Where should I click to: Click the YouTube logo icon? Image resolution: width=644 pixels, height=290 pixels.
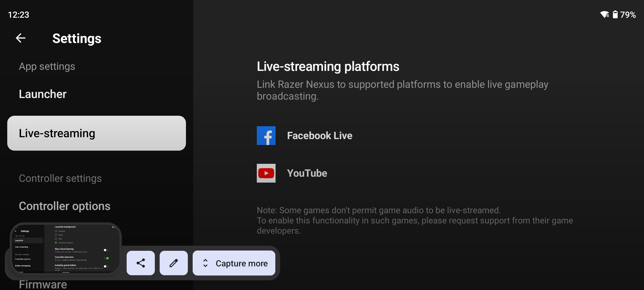[x=266, y=173]
